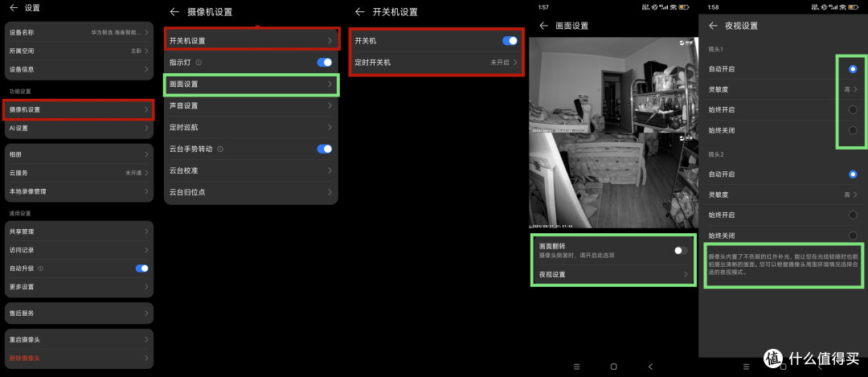Toggle the 云台手势转动 switch
The image size is (868, 377).
pos(325,149)
